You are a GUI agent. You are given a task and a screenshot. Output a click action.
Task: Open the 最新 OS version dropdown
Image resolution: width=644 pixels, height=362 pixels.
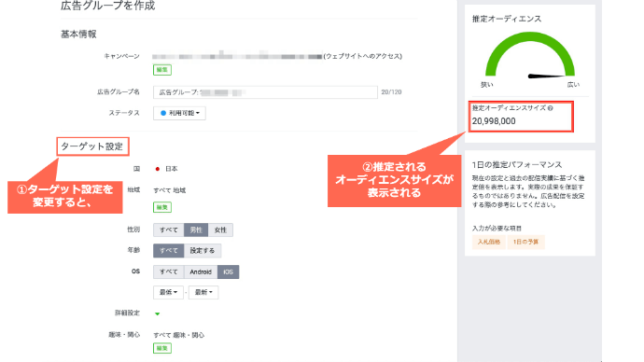click(x=203, y=293)
